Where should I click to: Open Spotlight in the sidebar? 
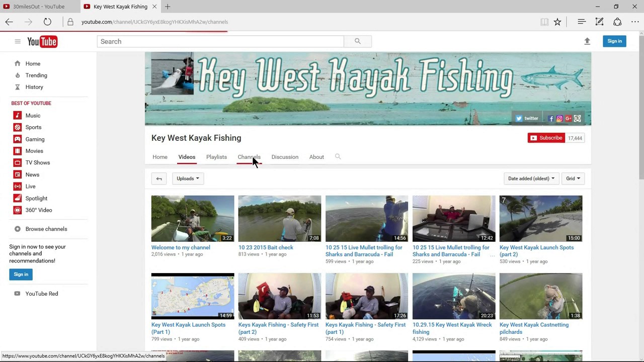tap(36, 199)
